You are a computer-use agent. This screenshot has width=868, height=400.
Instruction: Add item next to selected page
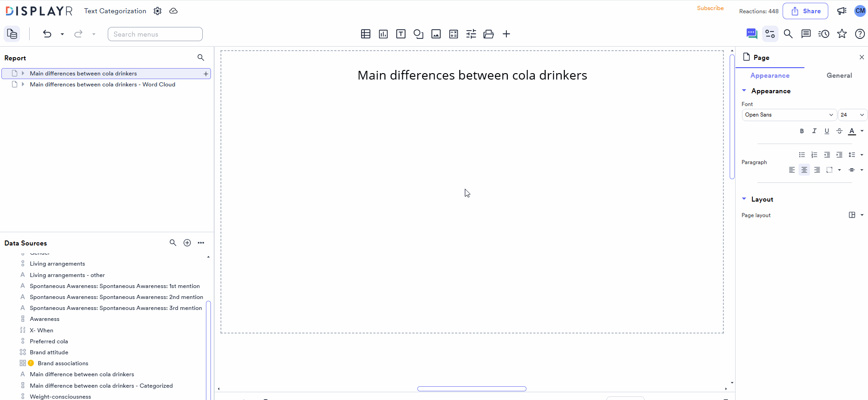(206, 74)
